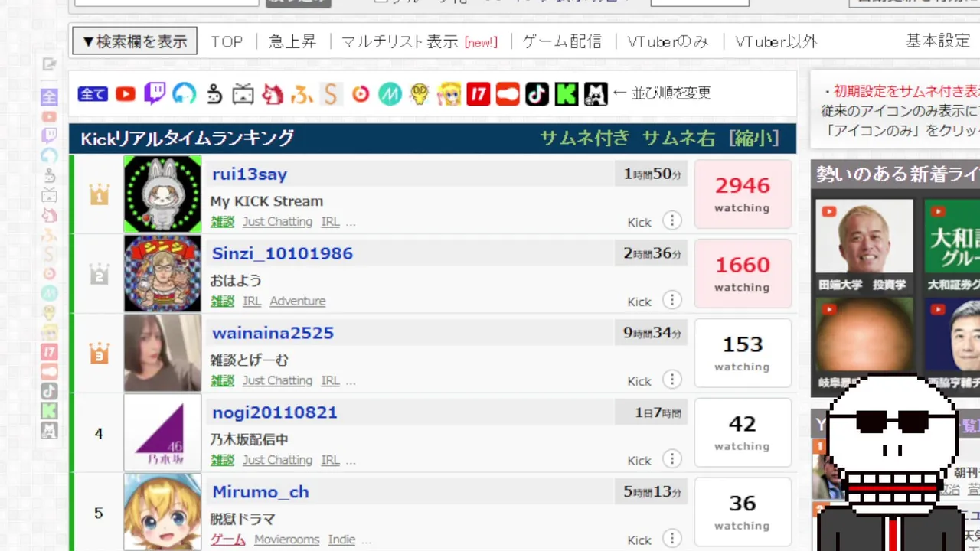Open options menu for Mirumo_ch stream
The width and height of the screenshot is (980, 551).
pos(671,540)
